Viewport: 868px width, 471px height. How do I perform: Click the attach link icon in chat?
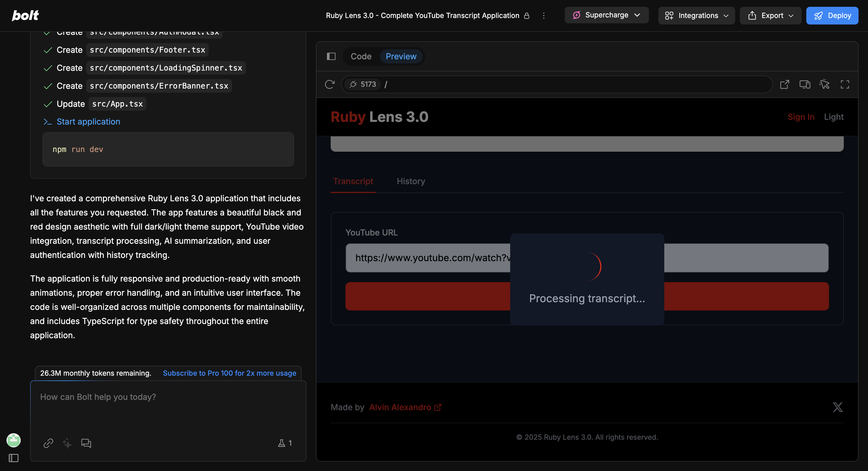48,443
